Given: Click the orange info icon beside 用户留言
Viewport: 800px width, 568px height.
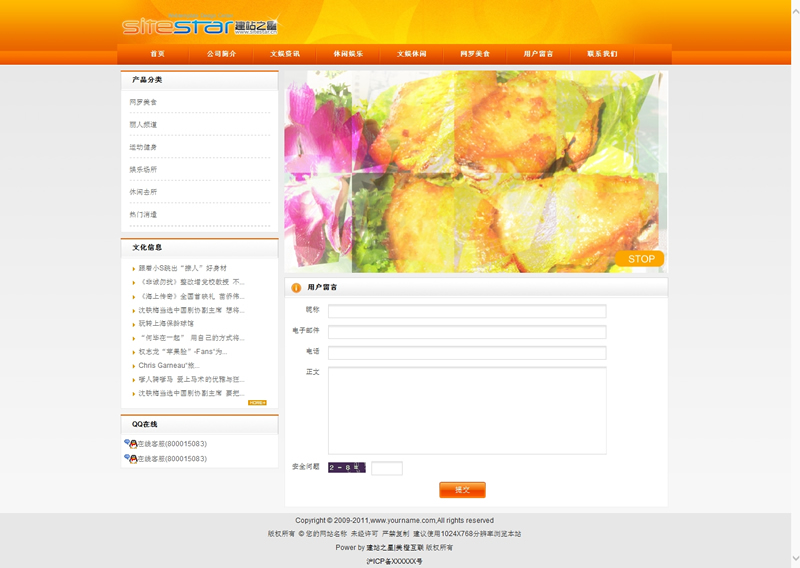Looking at the screenshot, I should point(296,288).
